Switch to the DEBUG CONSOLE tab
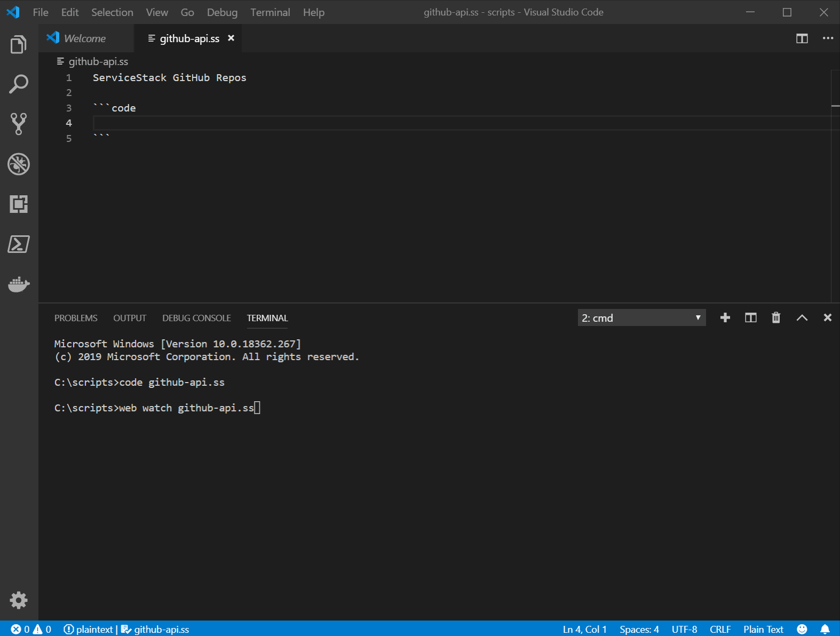 196,318
